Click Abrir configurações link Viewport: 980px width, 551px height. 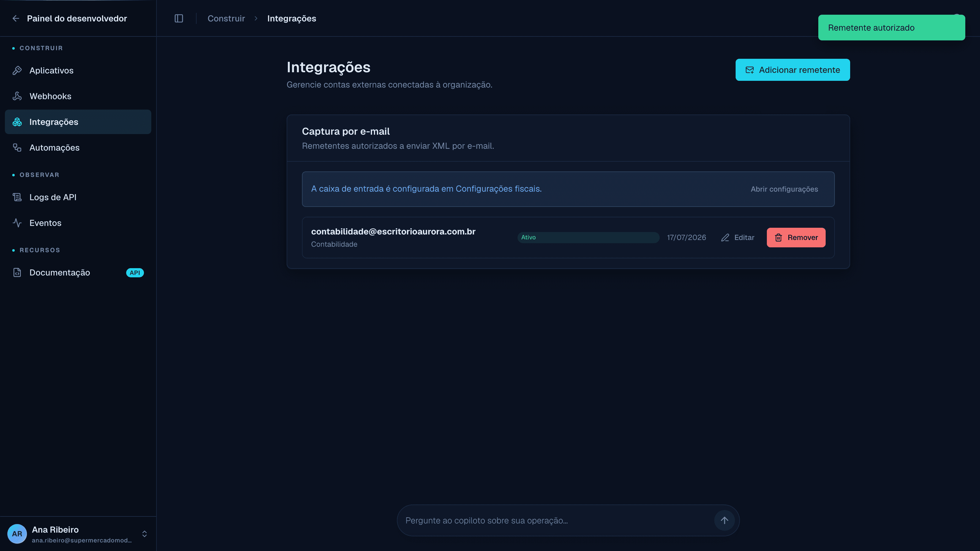coord(784,189)
